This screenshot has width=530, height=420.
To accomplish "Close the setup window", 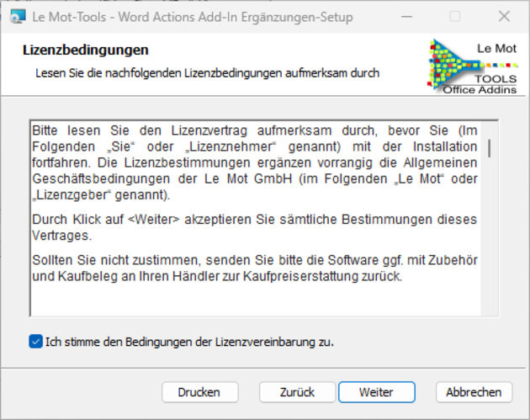I will pos(504,17).
